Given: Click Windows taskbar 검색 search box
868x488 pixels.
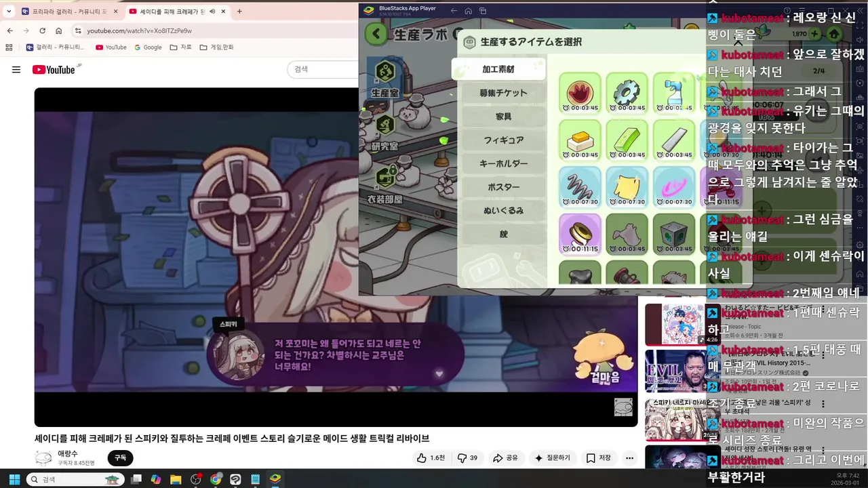Looking at the screenshot, I should tap(75, 479).
